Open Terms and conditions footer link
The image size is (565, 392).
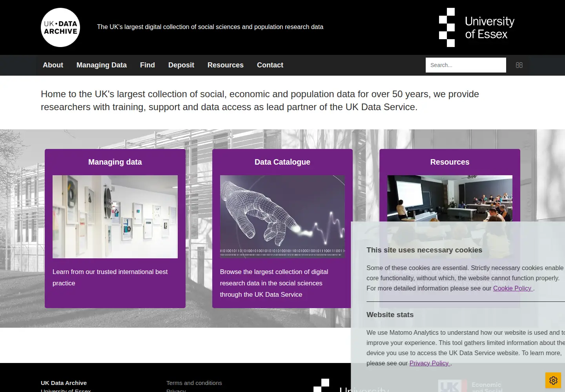194,383
